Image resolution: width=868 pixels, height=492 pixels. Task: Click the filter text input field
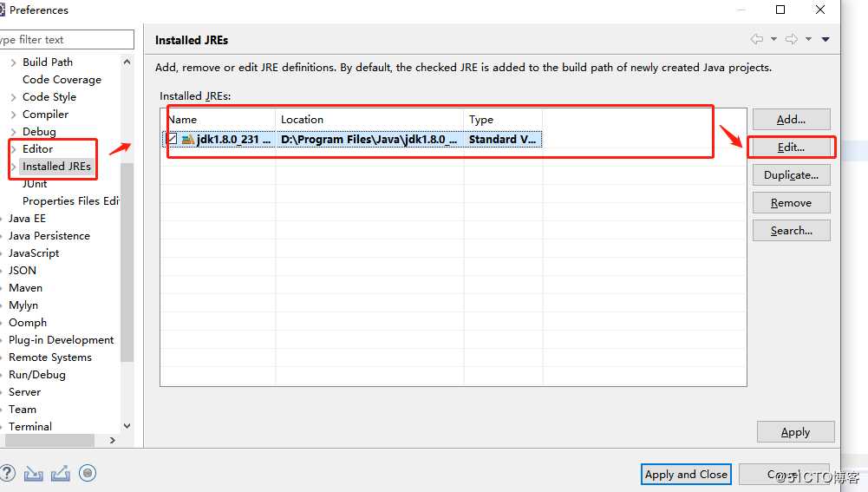67,39
